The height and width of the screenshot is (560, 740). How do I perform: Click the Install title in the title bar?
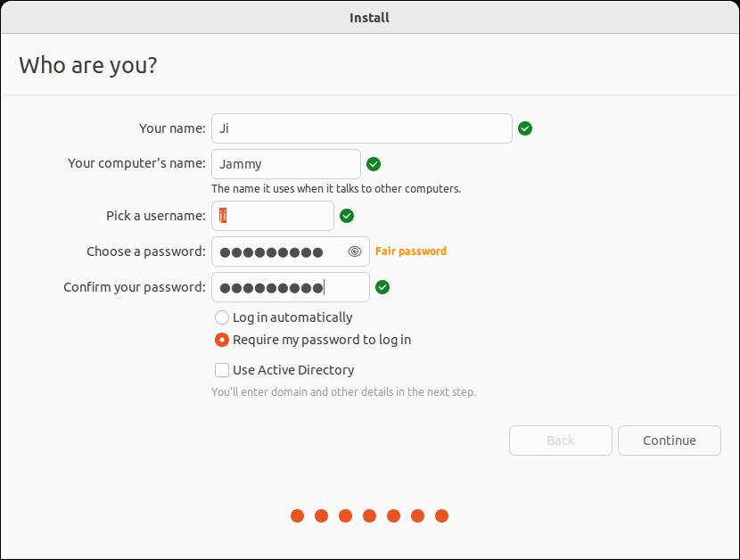tap(369, 16)
